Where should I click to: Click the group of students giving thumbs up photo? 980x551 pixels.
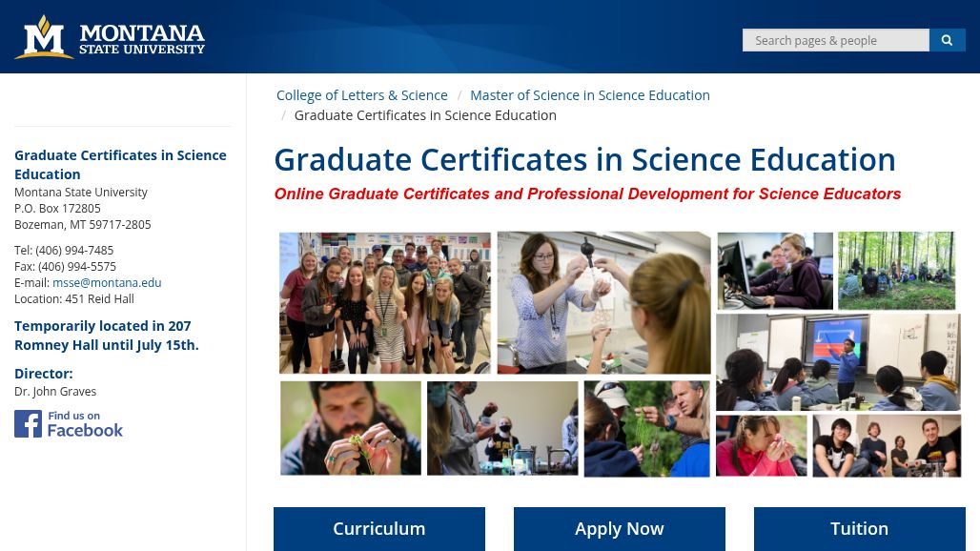[x=385, y=302]
